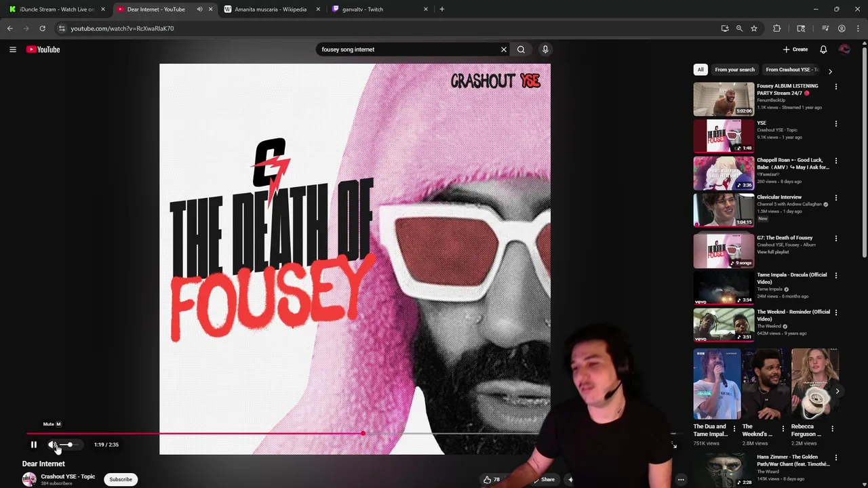Open Crashout YSE - Topic channel avatar
The height and width of the screenshot is (488, 868).
pyautogui.click(x=29, y=479)
